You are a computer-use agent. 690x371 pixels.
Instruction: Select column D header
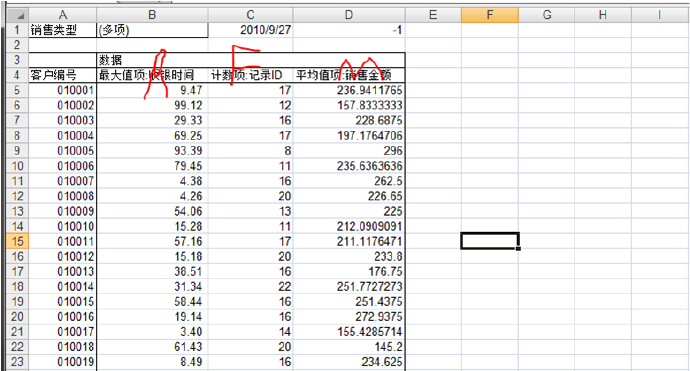click(349, 15)
